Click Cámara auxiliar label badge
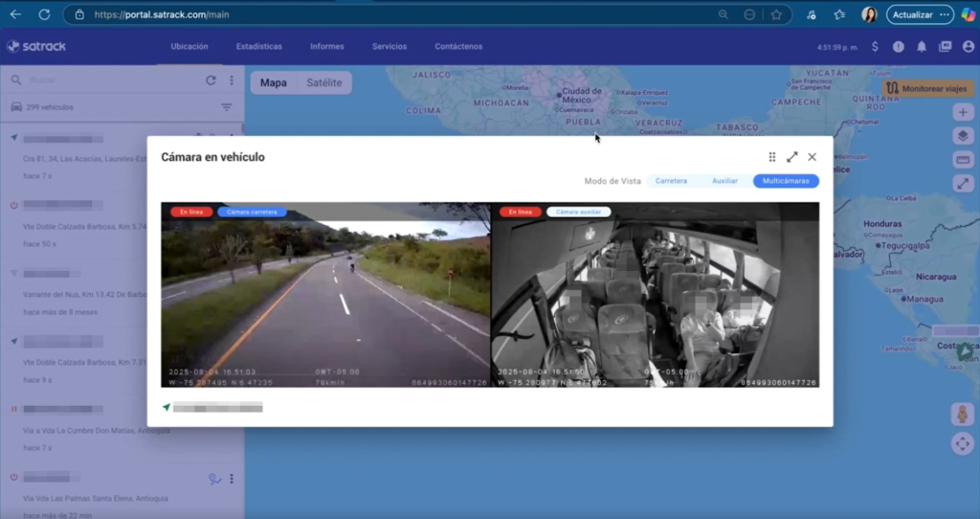This screenshot has height=519, width=980. click(578, 212)
